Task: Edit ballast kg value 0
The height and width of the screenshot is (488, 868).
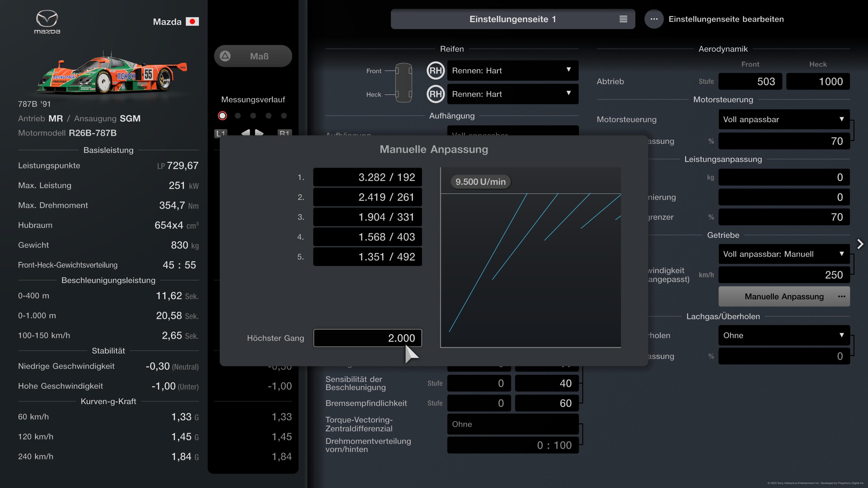Action: coord(784,177)
